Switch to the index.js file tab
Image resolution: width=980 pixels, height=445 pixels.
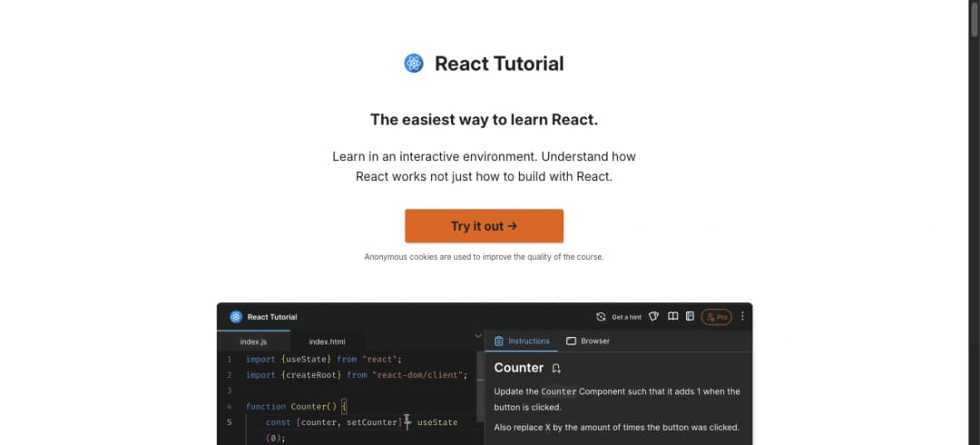coord(254,341)
